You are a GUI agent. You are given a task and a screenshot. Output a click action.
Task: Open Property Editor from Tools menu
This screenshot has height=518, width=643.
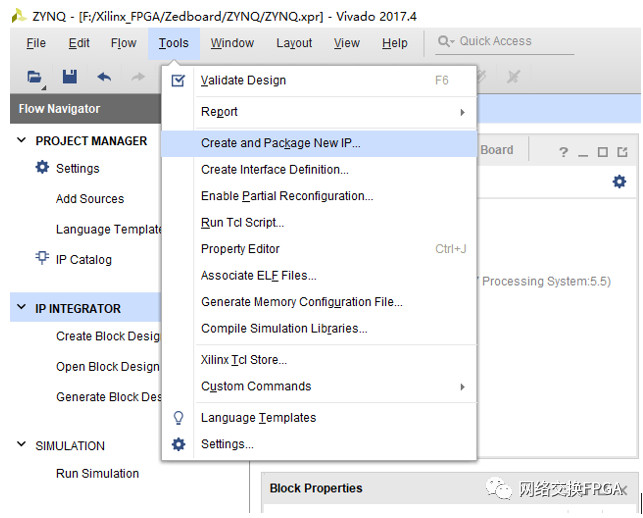[x=319, y=249]
